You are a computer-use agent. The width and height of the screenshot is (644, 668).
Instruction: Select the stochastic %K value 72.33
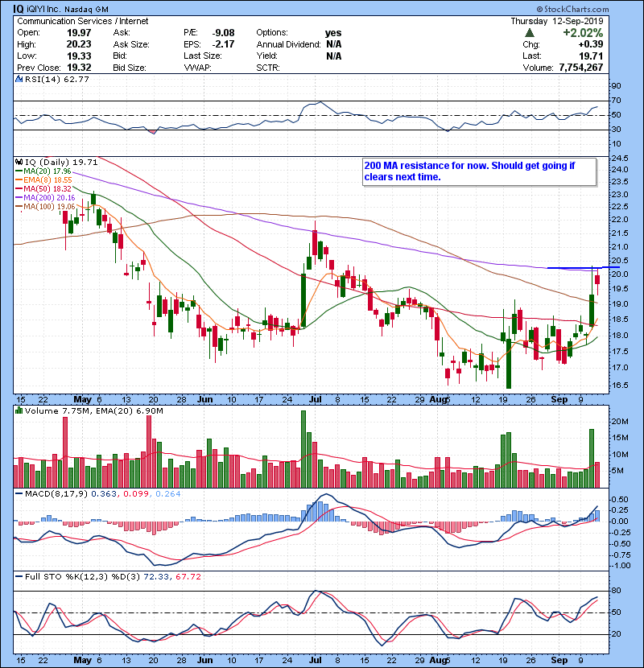[x=156, y=577]
